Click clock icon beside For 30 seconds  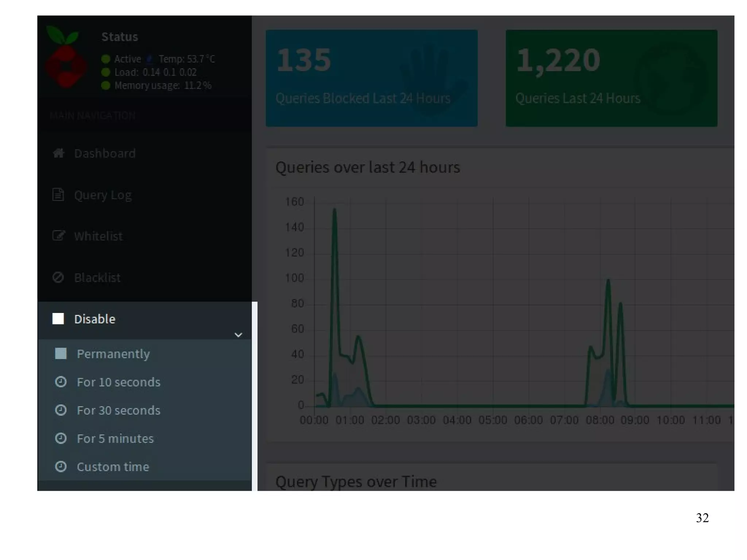point(61,410)
